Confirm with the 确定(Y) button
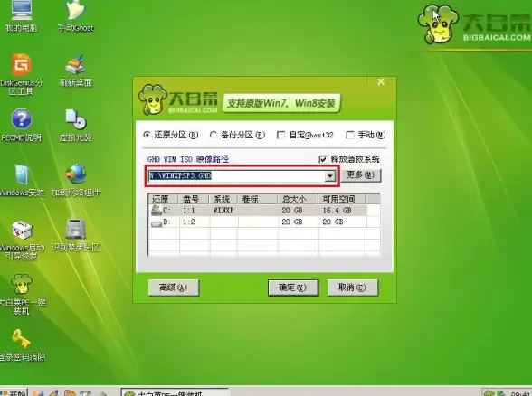 tap(293, 288)
